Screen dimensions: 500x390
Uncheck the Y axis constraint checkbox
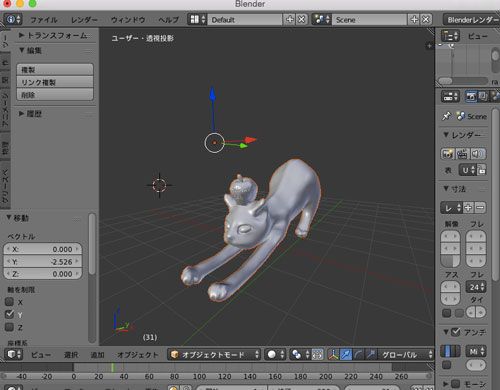pyautogui.click(x=9, y=314)
